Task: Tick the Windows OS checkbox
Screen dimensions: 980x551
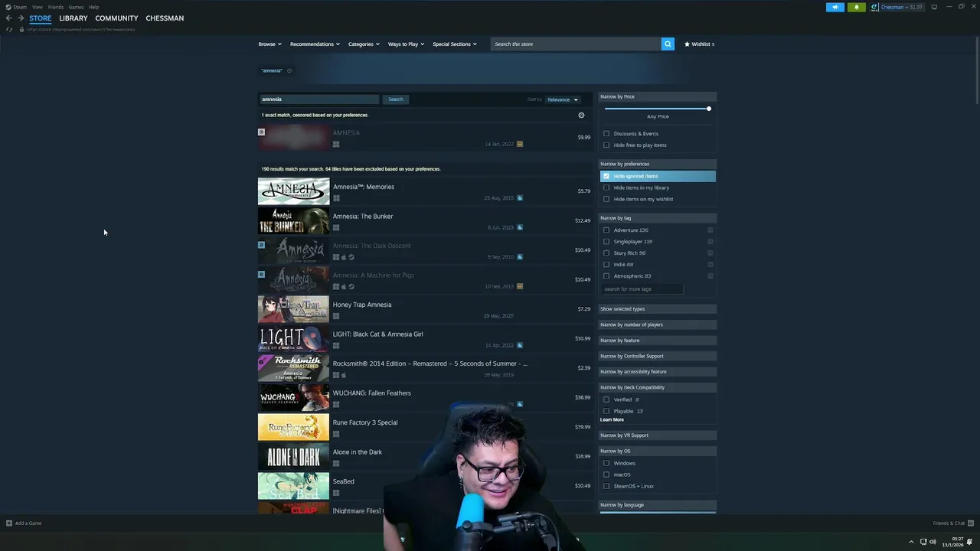Action: (x=606, y=463)
